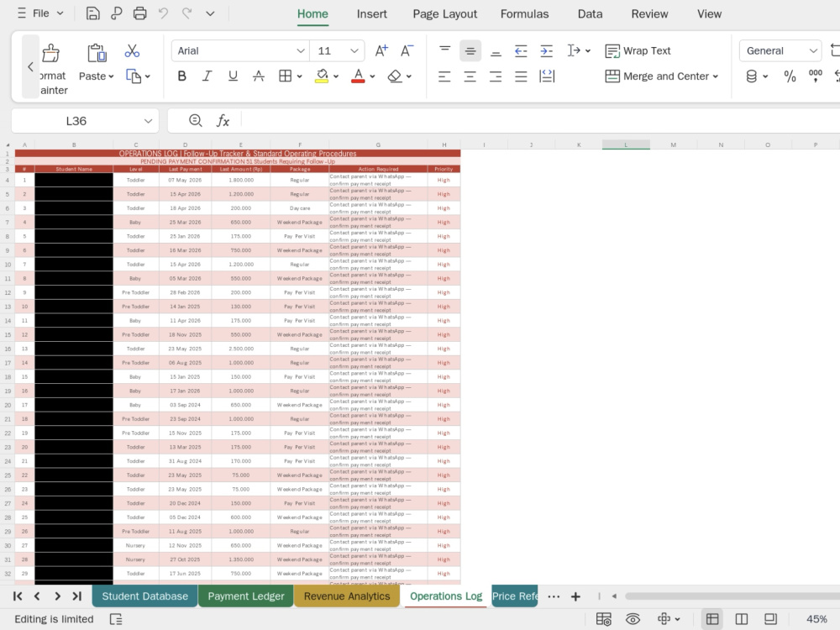Open font color dropdown arrow
Image resolution: width=840 pixels, height=630 pixels.
point(372,76)
